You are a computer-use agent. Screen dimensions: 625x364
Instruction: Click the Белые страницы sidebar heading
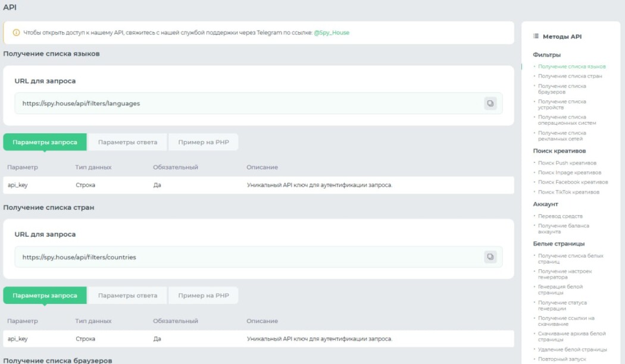click(558, 244)
